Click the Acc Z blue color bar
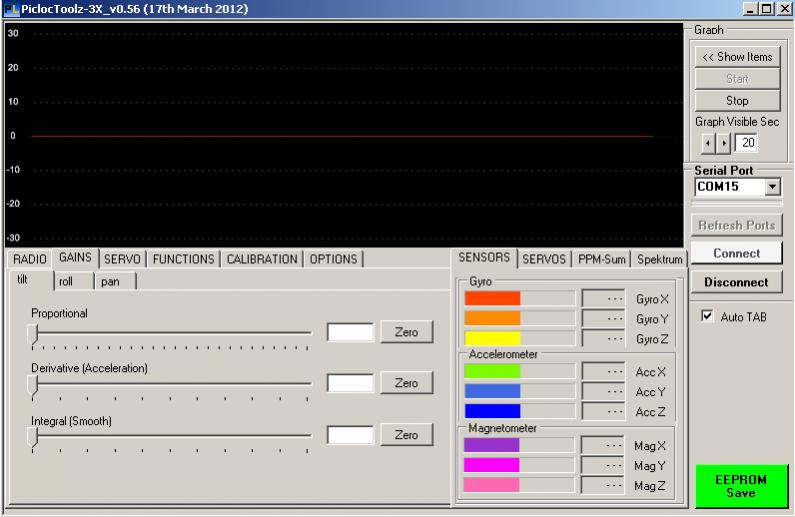The height and width of the screenshot is (517, 795). pyautogui.click(x=492, y=410)
